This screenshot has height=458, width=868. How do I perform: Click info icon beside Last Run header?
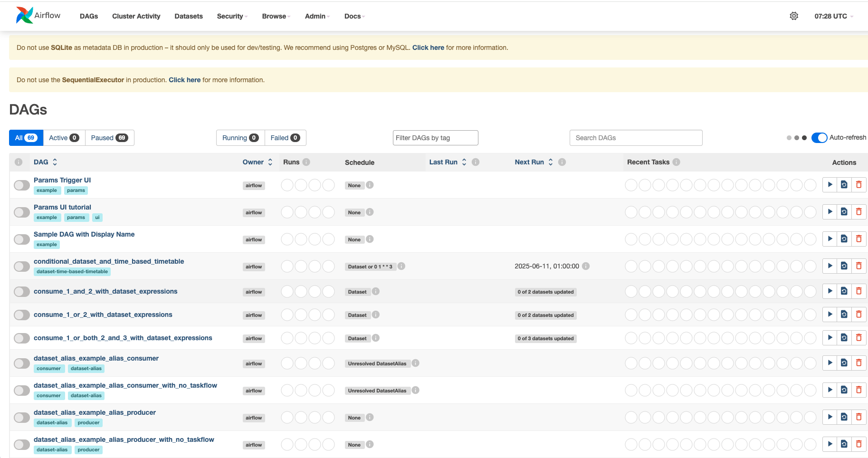[x=476, y=162]
